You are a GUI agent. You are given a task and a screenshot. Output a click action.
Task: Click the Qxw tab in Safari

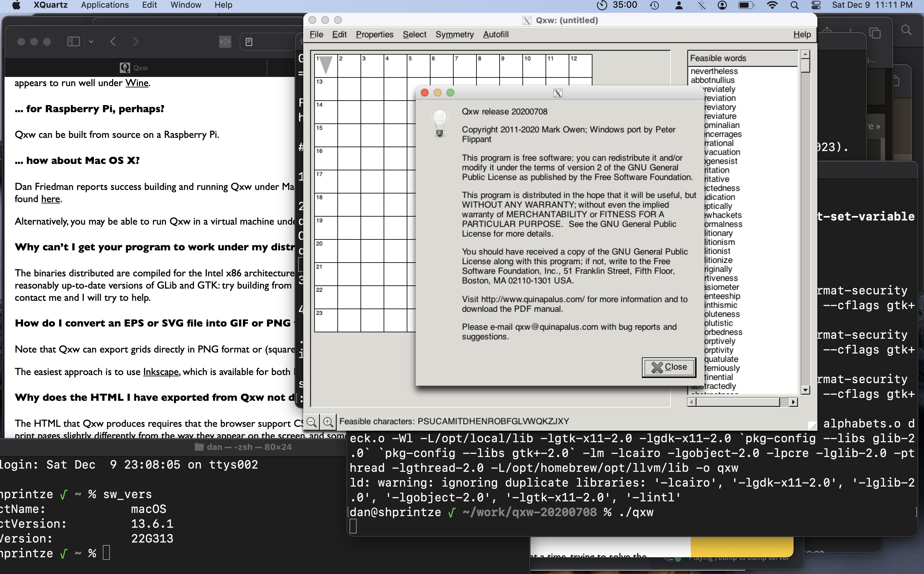[x=134, y=68]
